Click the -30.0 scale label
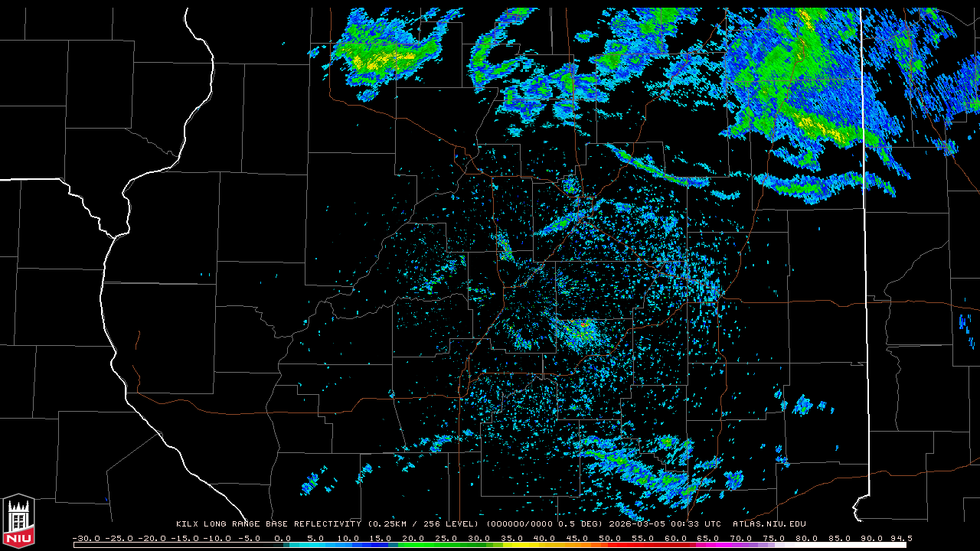Screen dimensions: 980x551 (x=86, y=539)
